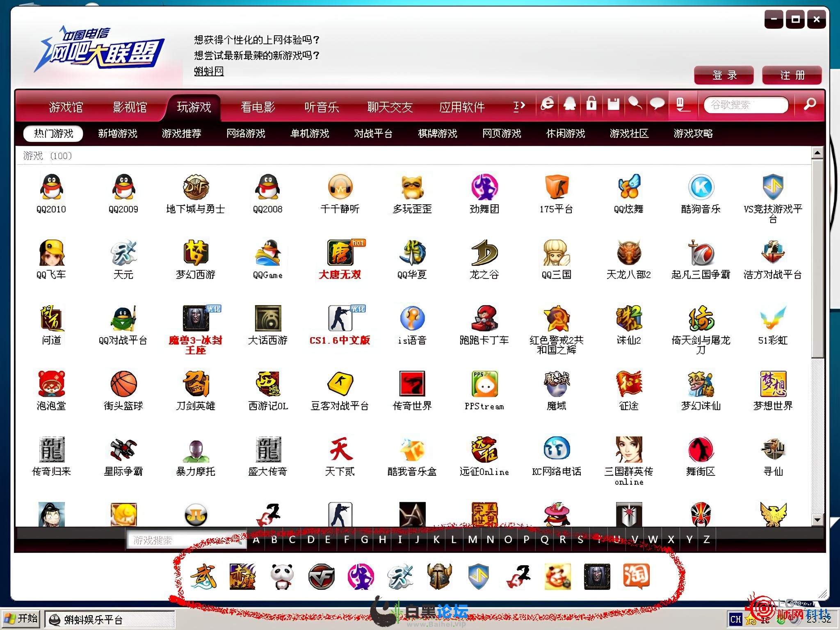
Task: Open the 龙之谷 game icon
Action: click(484, 252)
